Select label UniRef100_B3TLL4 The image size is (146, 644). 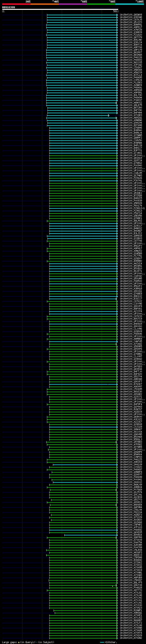131,75
